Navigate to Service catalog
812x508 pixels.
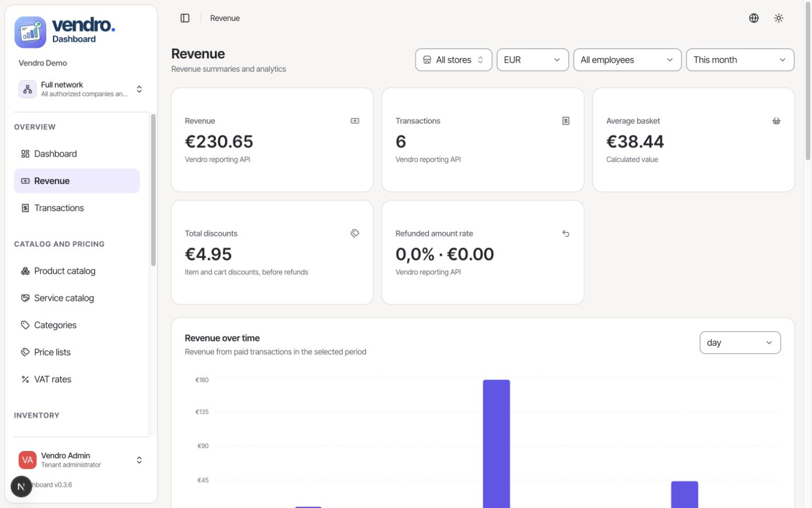click(77, 298)
